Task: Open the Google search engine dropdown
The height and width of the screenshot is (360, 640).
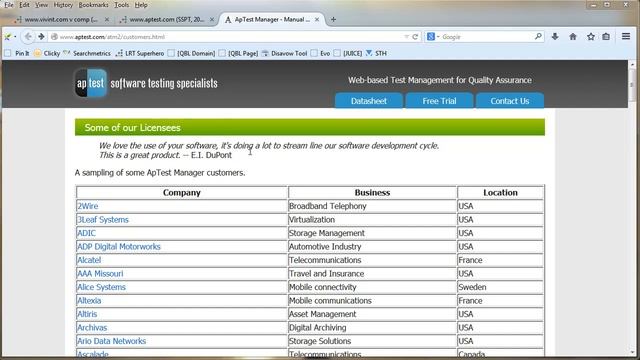Action: [x=433, y=37]
